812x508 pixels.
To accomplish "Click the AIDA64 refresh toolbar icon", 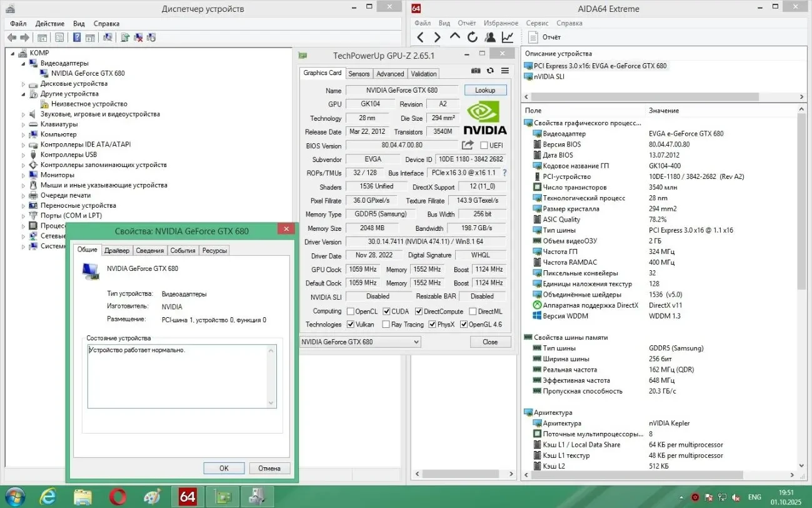I will tap(473, 38).
